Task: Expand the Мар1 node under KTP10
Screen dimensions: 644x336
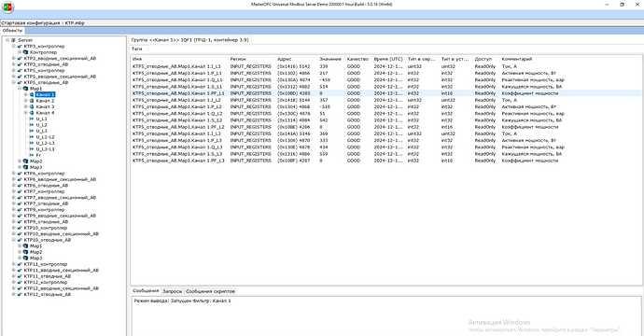Action: coord(20,246)
